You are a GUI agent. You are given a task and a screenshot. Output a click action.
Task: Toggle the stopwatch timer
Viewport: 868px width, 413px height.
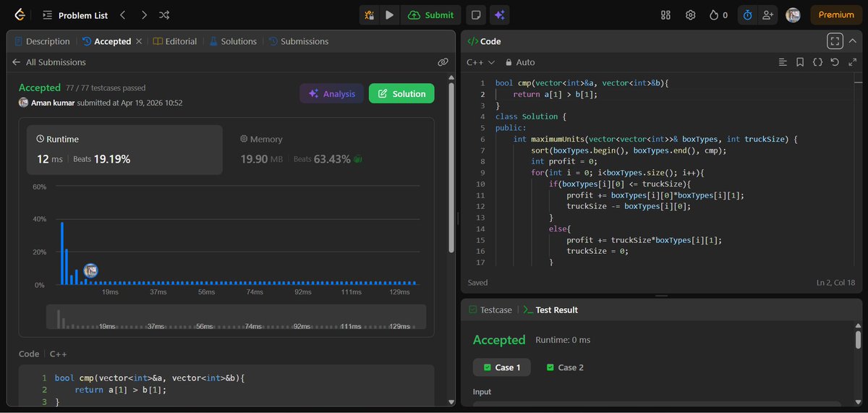pyautogui.click(x=747, y=15)
